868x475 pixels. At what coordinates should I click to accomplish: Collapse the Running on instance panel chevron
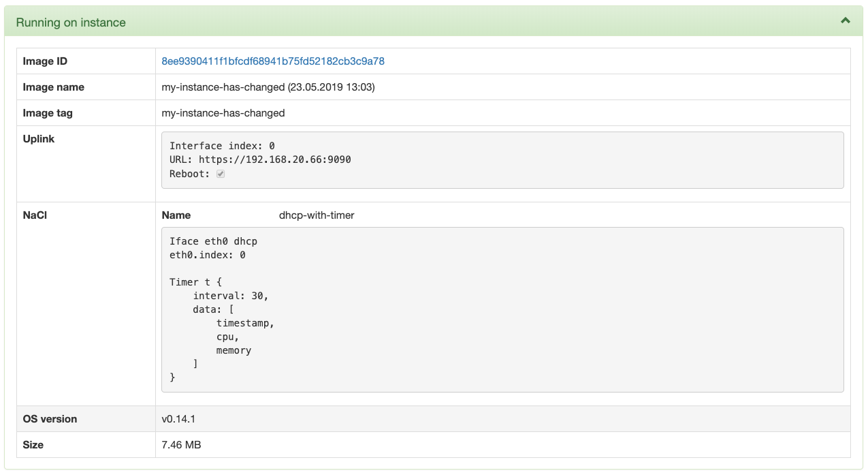[846, 20]
